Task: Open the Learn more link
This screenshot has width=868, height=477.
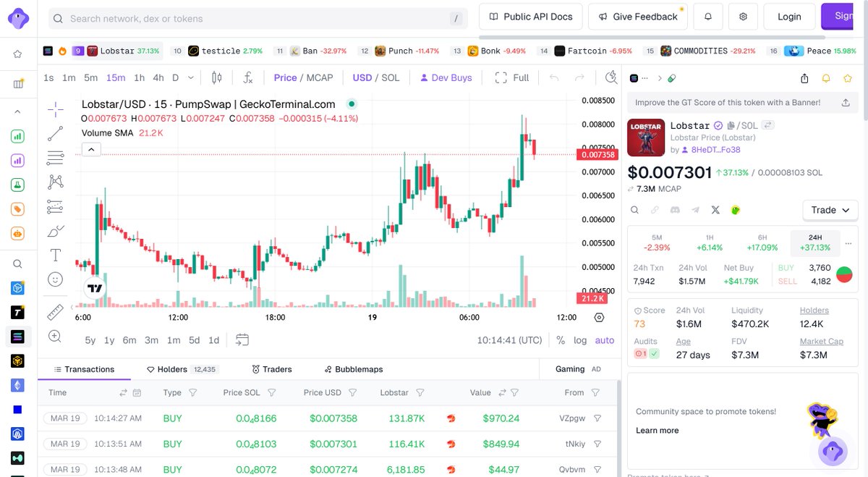Action: (x=657, y=431)
